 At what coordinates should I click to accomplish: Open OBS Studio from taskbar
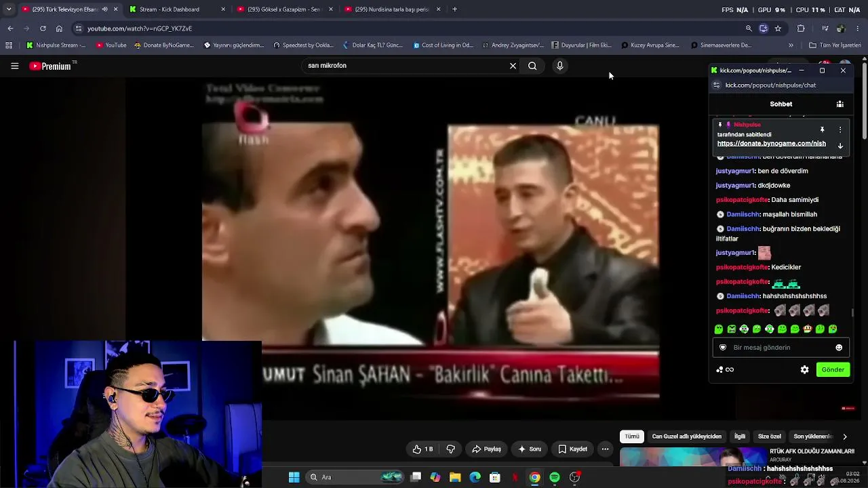[575, 477]
